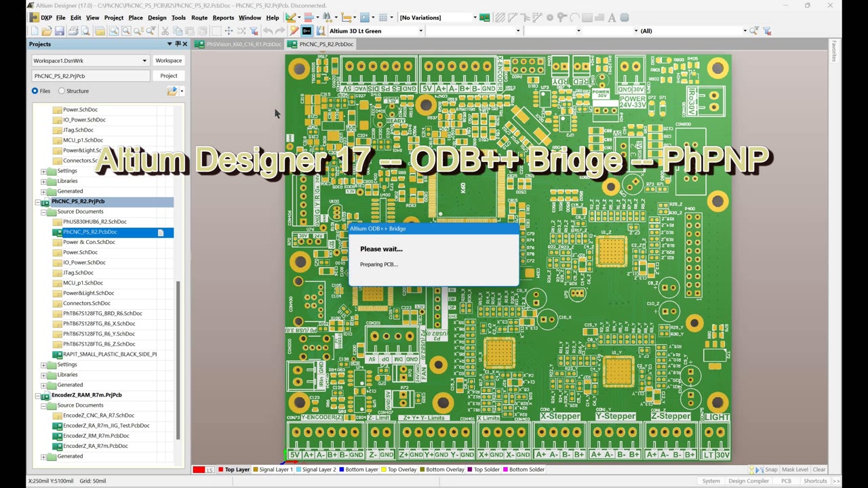868x488 pixels.
Task: Open the No Variations dropdown
Action: [475, 18]
